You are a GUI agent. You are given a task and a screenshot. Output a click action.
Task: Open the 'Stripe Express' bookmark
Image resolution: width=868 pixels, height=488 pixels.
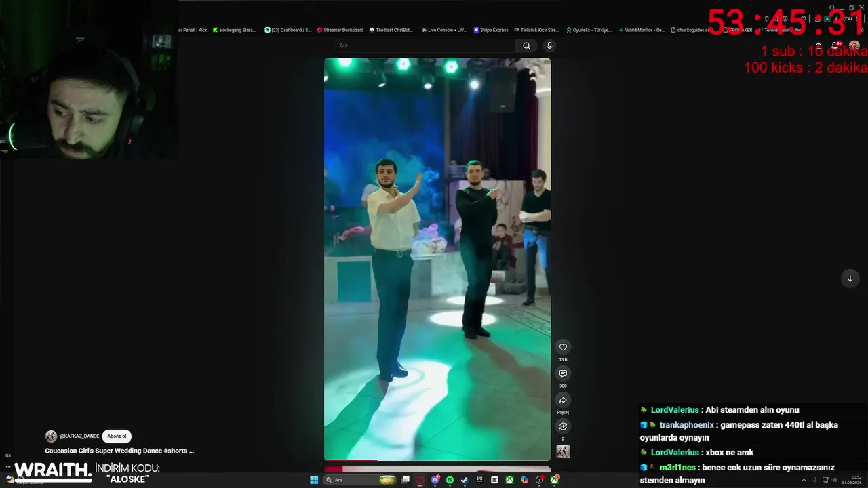pos(491,30)
